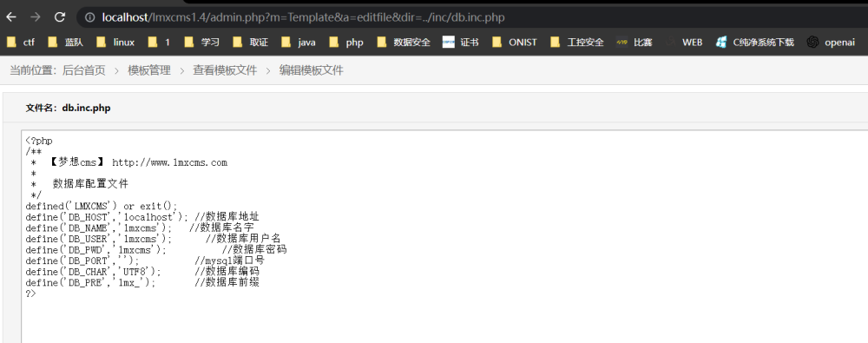
Task: Open the ctf bookmark folder
Action: point(21,42)
